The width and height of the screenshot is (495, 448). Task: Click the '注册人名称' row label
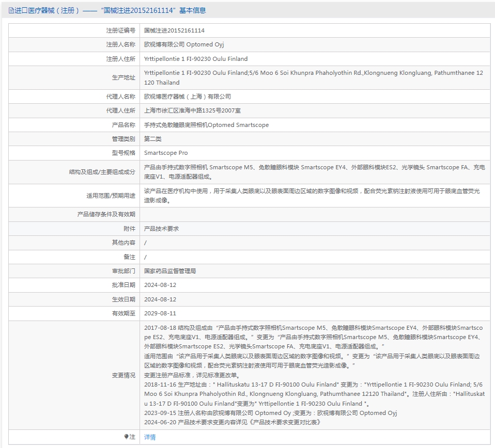click(x=120, y=44)
